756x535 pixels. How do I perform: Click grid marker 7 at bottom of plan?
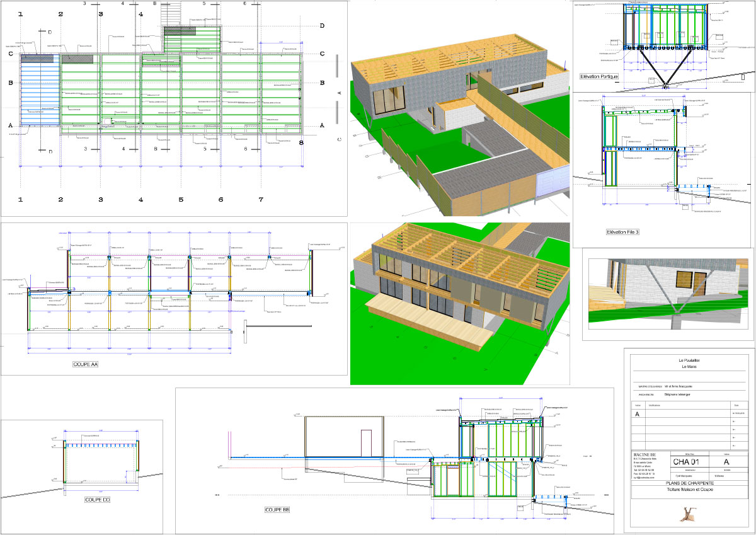[260, 200]
